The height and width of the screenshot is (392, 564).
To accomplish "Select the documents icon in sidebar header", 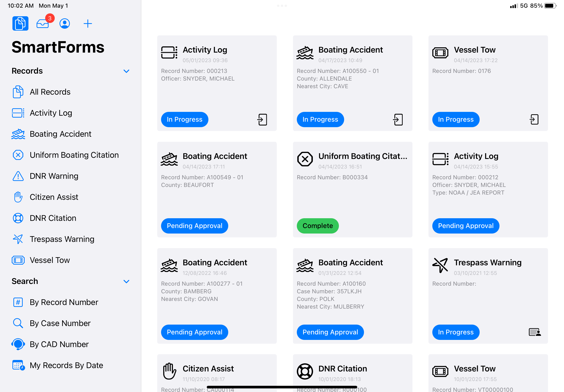I will click(x=20, y=24).
